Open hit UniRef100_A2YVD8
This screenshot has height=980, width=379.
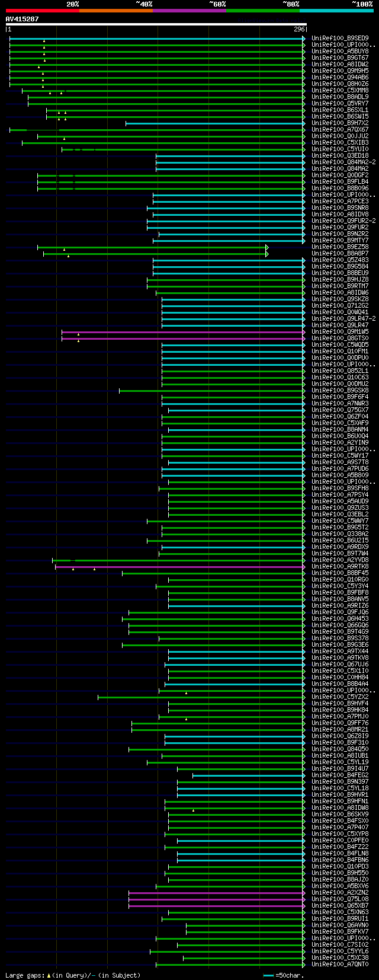pyautogui.click(x=340, y=560)
